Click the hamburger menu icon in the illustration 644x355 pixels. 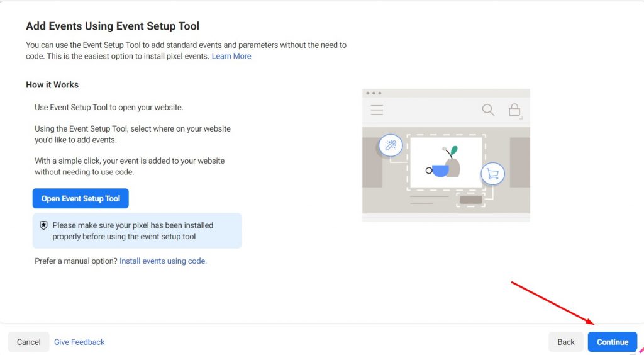[x=377, y=110]
